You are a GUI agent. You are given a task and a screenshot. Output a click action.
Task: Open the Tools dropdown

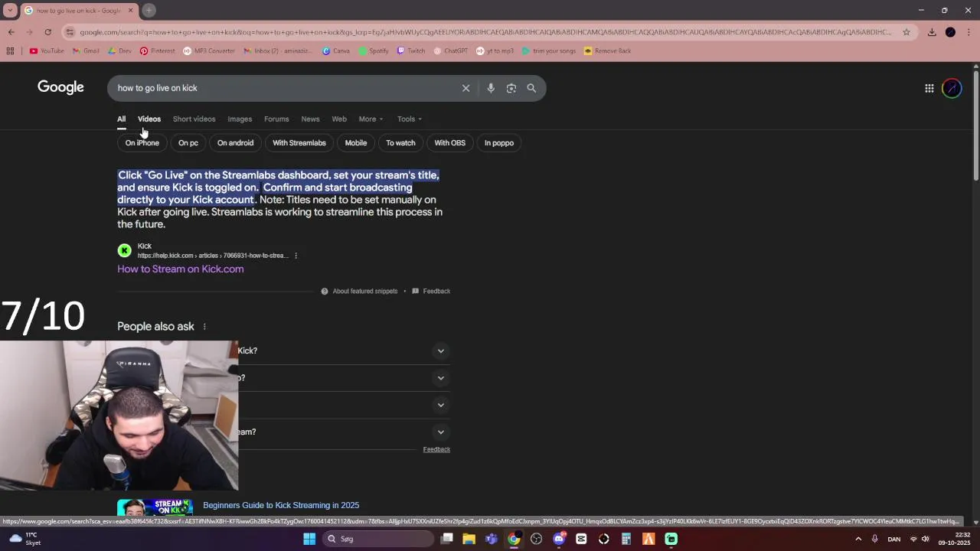tap(410, 119)
